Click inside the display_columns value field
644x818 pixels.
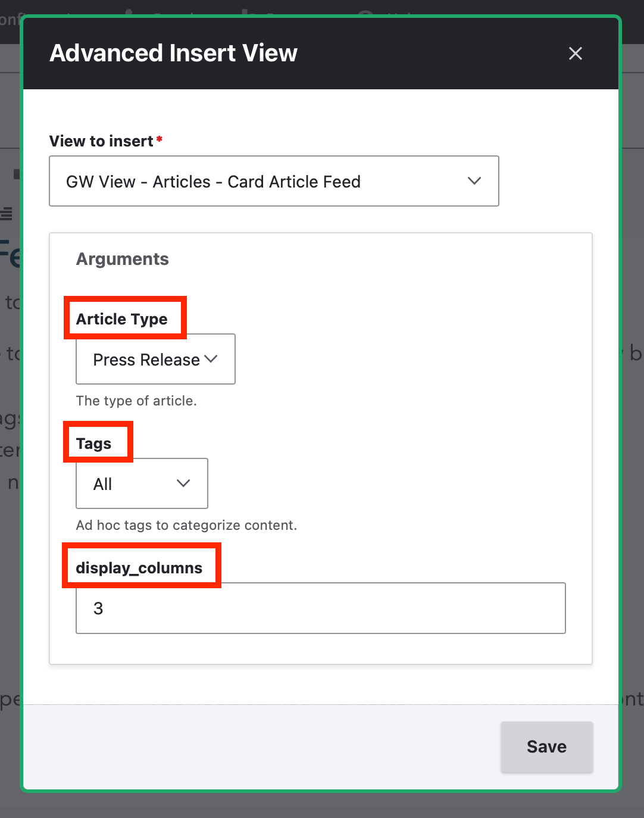click(320, 608)
